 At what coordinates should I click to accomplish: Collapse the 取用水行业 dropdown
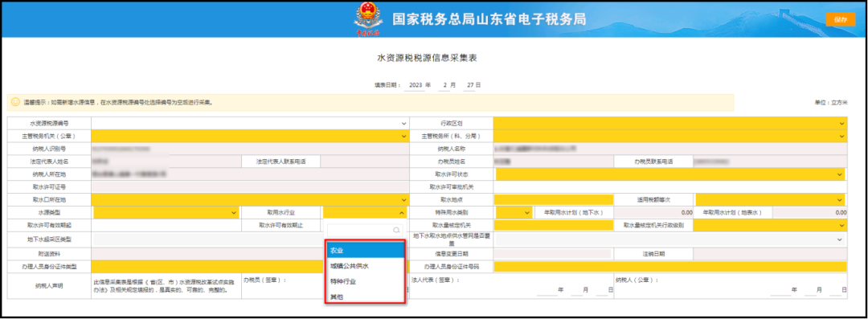(x=365, y=212)
